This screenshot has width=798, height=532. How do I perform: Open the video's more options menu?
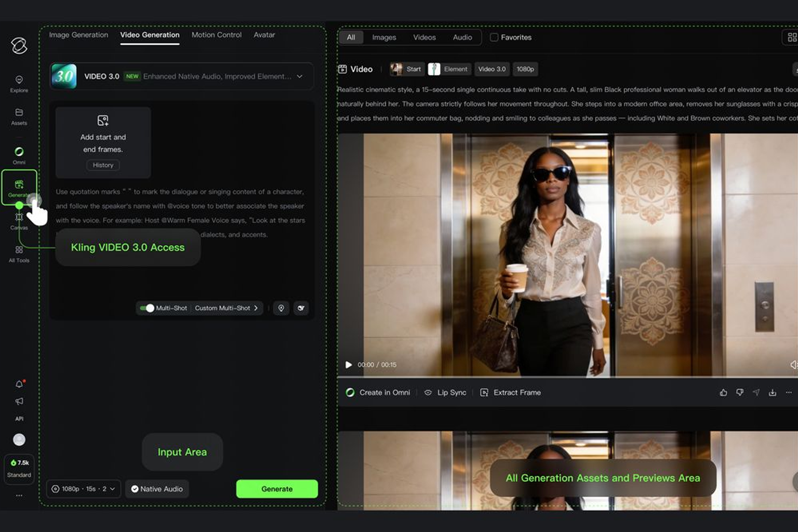pyautogui.click(x=789, y=393)
